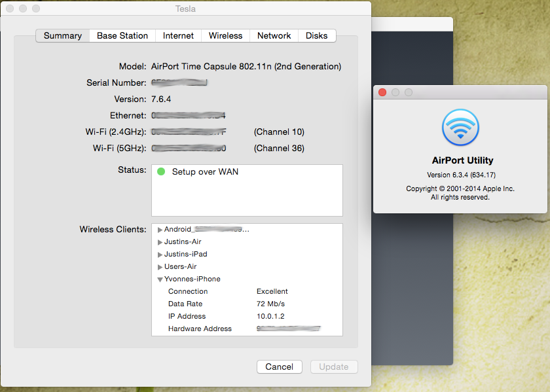Click the blurred Serial Number value

click(x=179, y=82)
